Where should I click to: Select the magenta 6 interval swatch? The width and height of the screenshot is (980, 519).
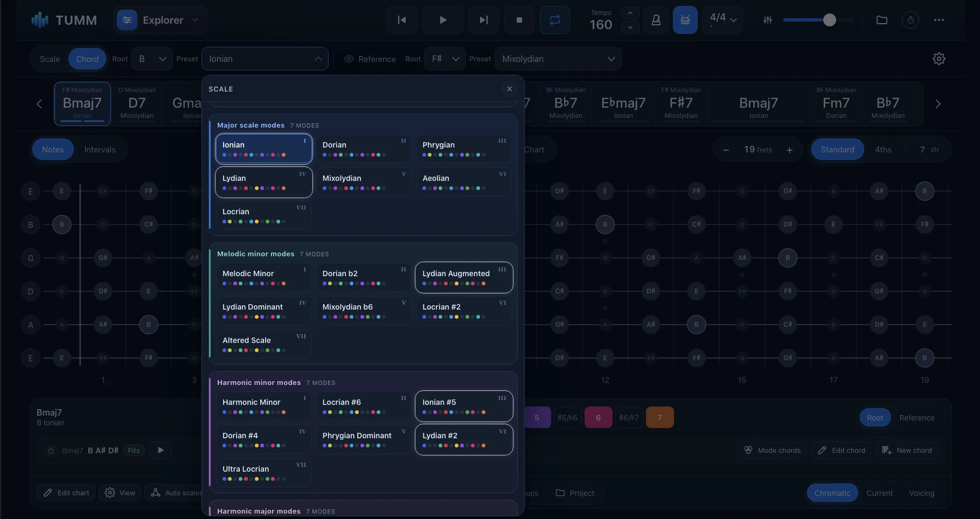(x=598, y=417)
